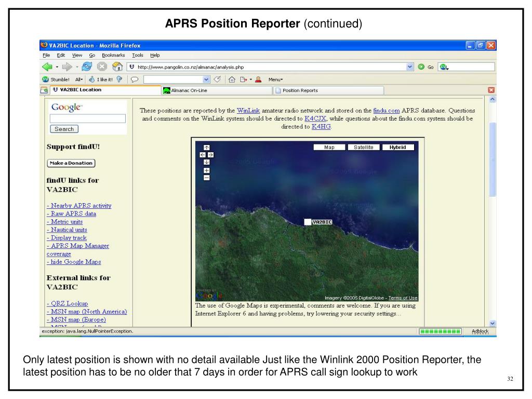The image size is (532, 399).
Task: Open the Bookmarks menu
Action: (113, 55)
